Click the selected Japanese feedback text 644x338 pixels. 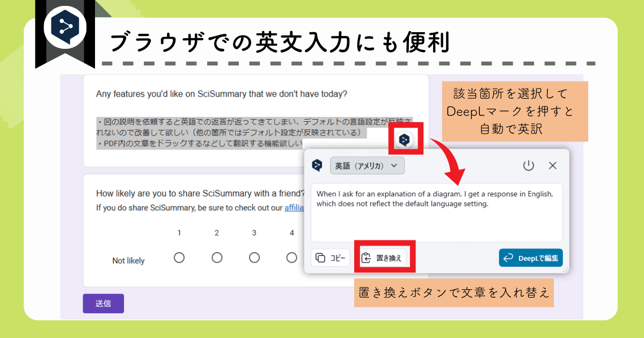coord(255,132)
